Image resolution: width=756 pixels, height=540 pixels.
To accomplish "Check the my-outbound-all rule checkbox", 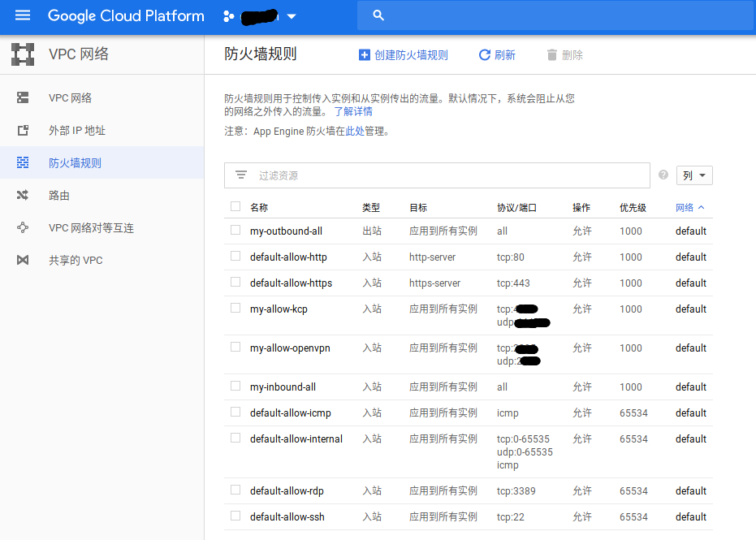I will (235, 231).
